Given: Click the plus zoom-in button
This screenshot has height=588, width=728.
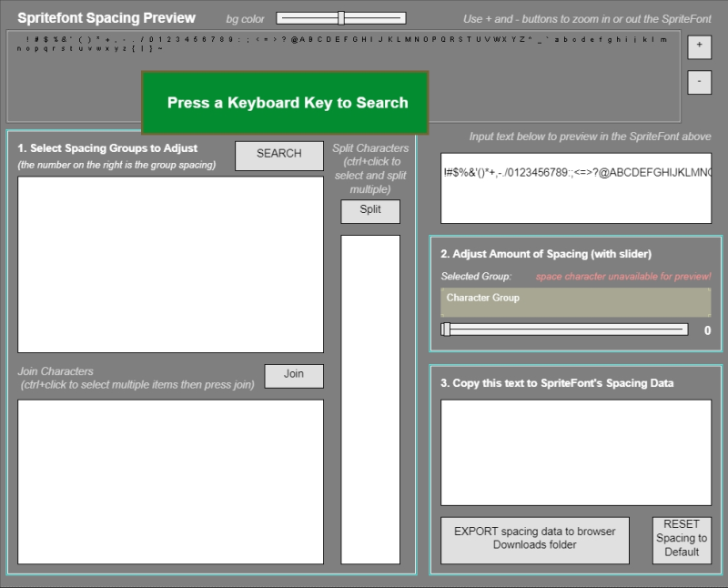Looking at the screenshot, I should tap(699, 46).
